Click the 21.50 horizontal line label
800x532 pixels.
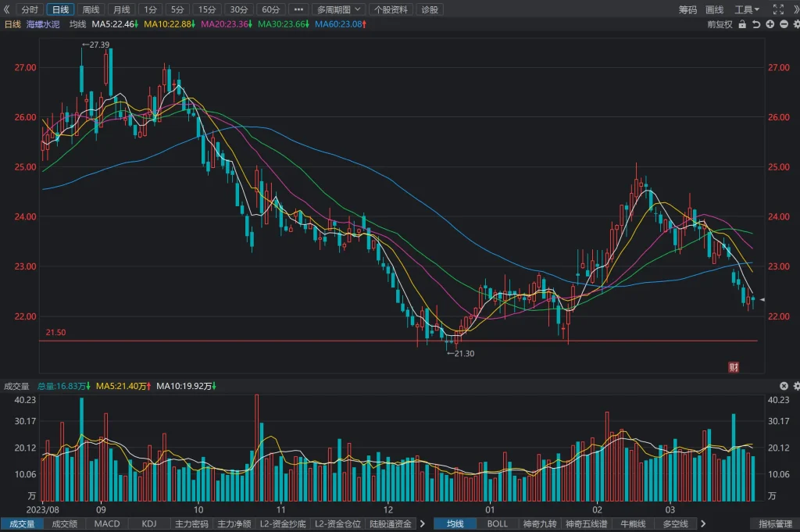(55, 333)
